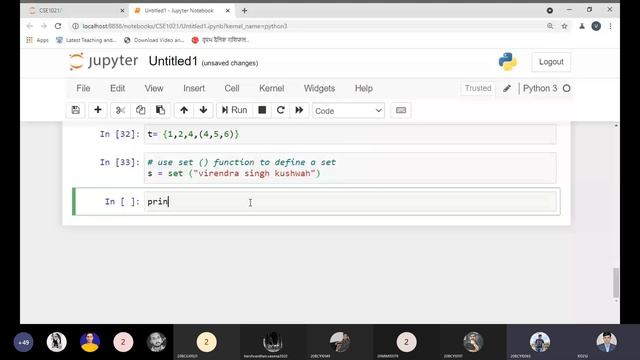Insert a new cell below with plus icon
The height and width of the screenshot is (360, 640).
pyautogui.click(x=98, y=110)
